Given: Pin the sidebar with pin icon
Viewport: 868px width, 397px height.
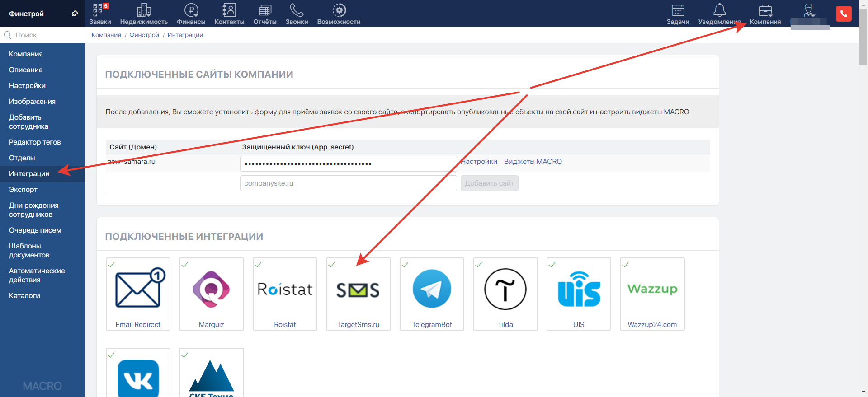Looking at the screenshot, I should [x=75, y=14].
